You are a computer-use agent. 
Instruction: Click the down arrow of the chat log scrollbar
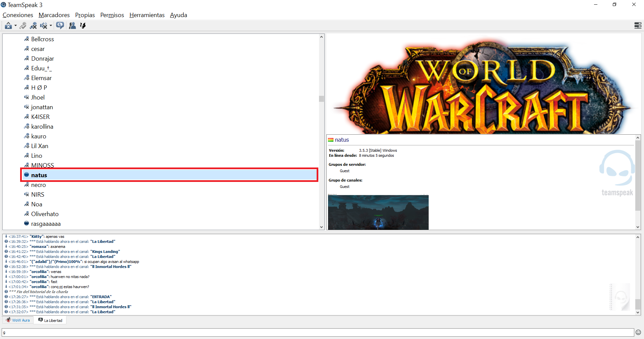coord(638,312)
